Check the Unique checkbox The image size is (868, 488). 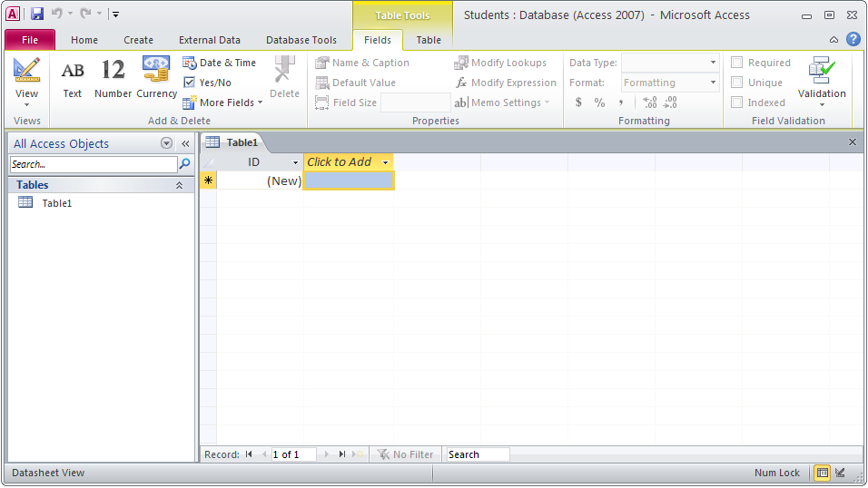[737, 83]
